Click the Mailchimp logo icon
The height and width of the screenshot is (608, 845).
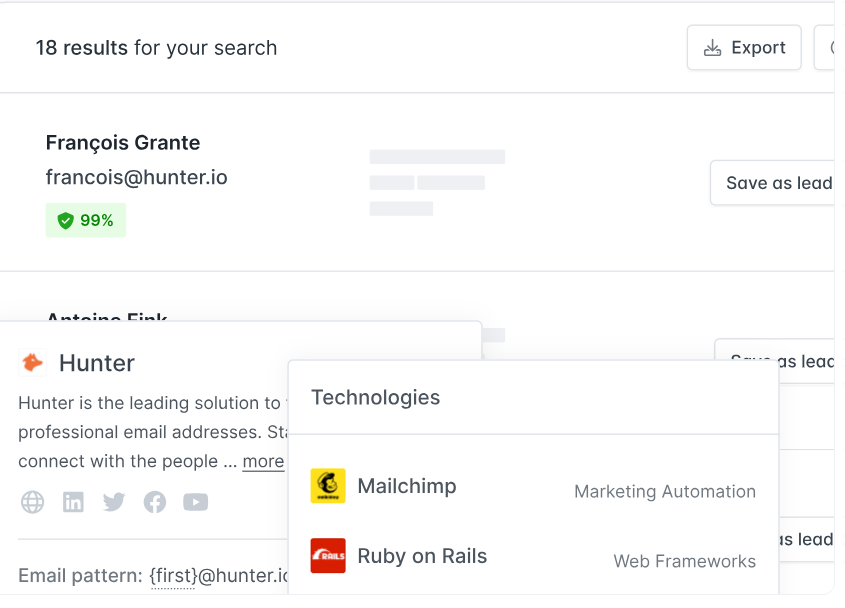click(328, 486)
